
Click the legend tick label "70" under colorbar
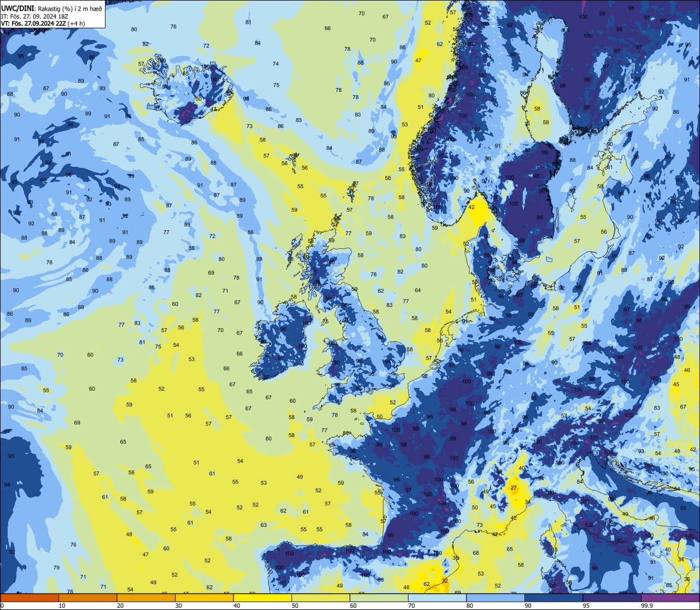pyautogui.click(x=411, y=606)
